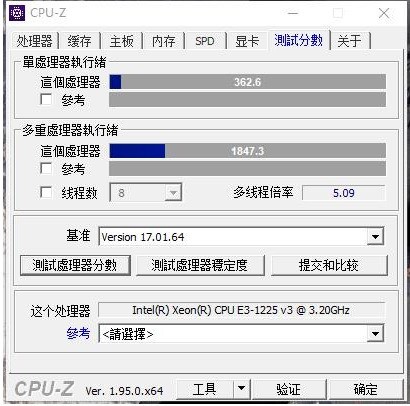Click the 确定 button
The image size is (410, 406).
tap(366, 389)
